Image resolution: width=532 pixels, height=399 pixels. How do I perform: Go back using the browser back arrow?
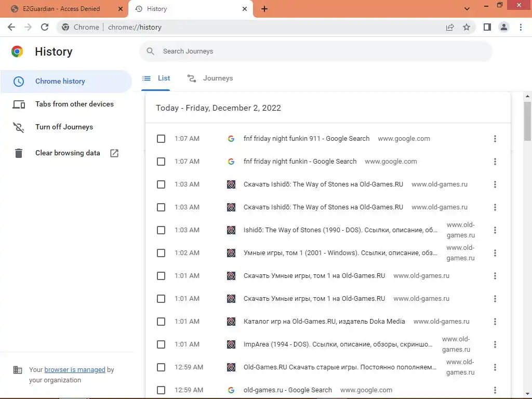[x=11, y=27]
